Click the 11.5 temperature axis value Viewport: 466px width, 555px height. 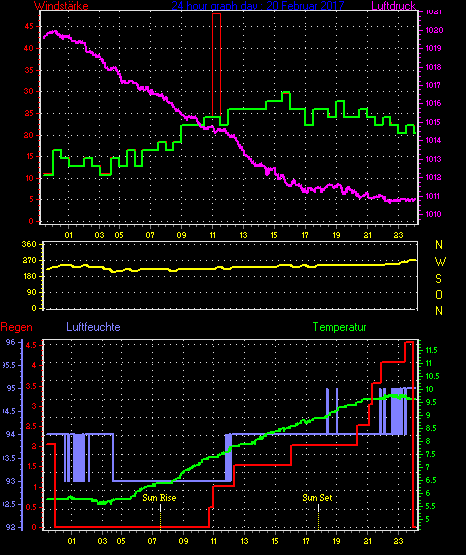pyautogui.click(x=431, y=350)
